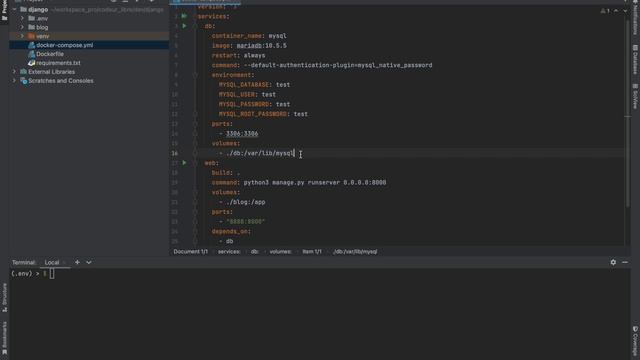Select docker-compose.yml in project tree
Viewport: 640px width, 360px height.
click(89, 45)
